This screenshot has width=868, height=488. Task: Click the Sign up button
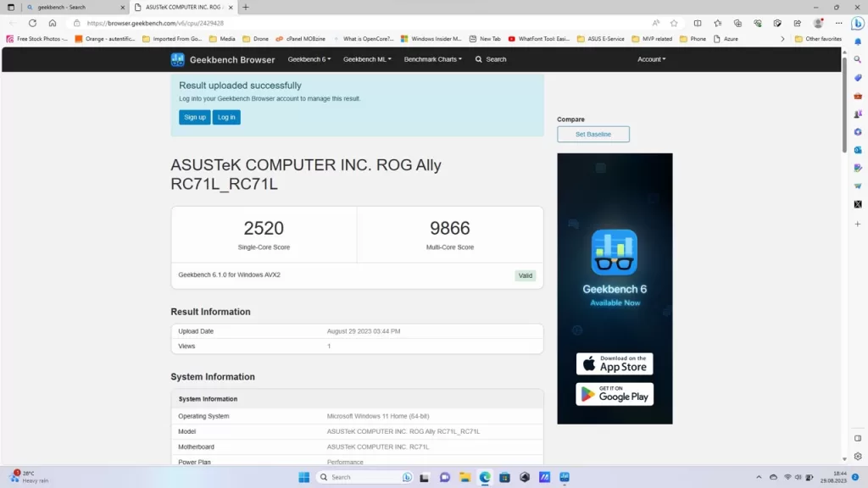[x=194, y=117]
